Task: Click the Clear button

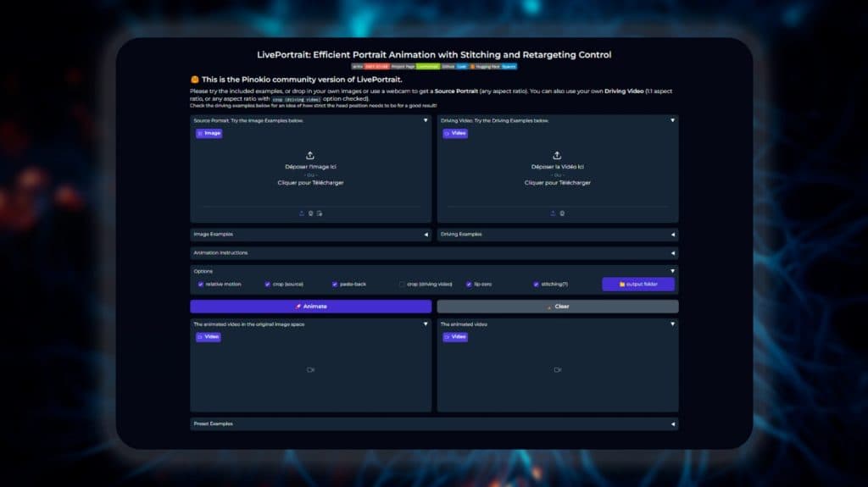Action: pos(557,307)
